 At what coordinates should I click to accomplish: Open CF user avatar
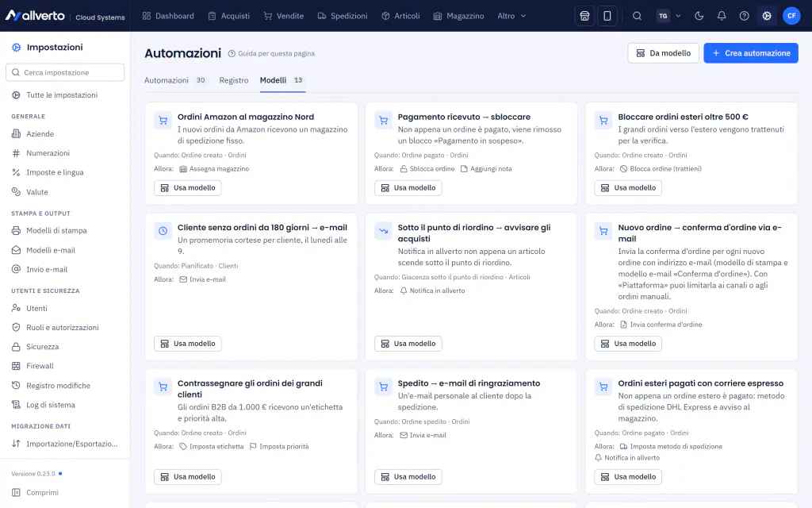pyautogui.click(x=791, y=16)
